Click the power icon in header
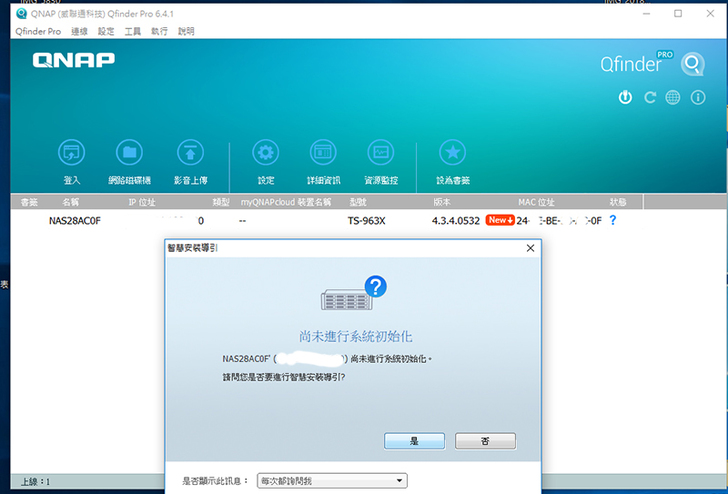 point(626,98)
